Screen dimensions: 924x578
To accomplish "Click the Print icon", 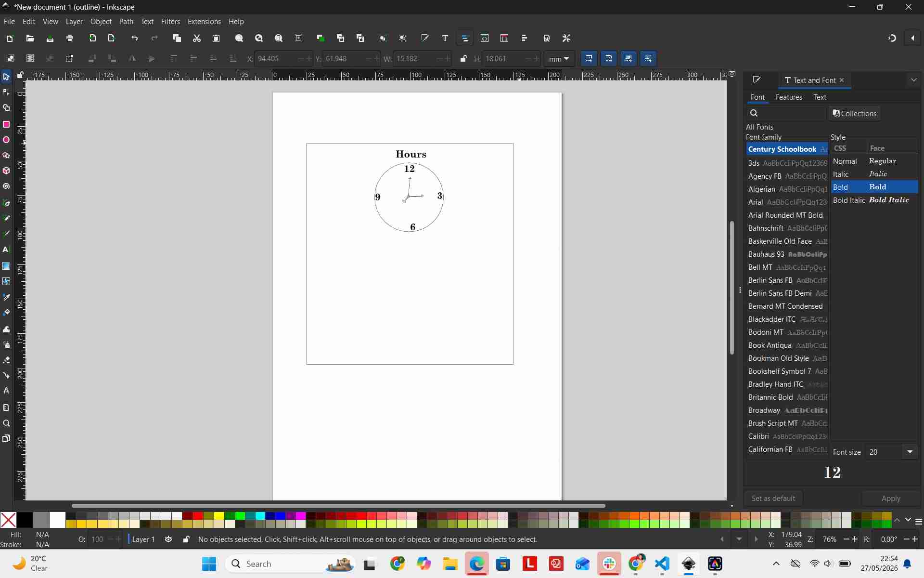I will (70, 38).
